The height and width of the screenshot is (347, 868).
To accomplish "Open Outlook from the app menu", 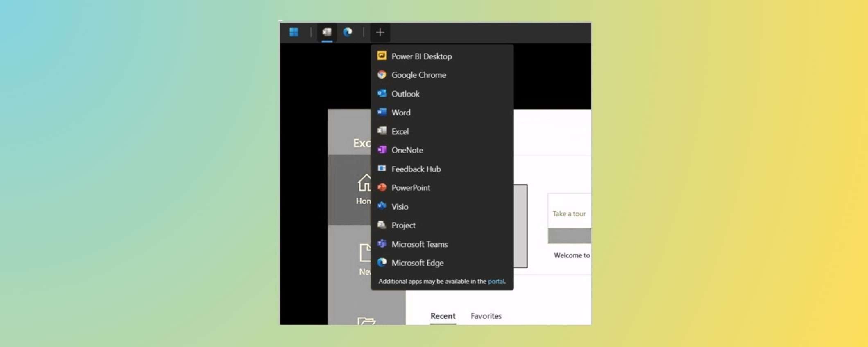I will 405,94.
